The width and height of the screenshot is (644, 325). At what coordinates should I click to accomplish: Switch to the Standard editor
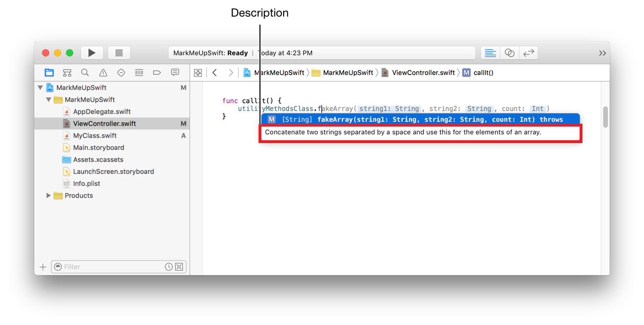(491, 53)
